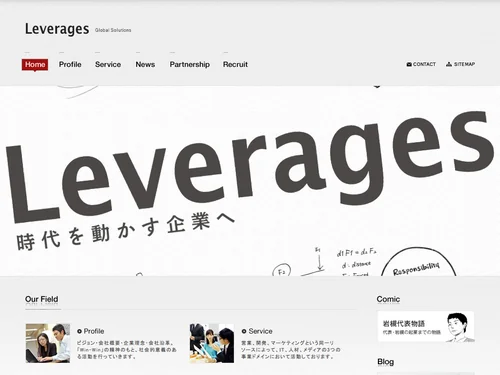Click the envelope icon beside CONTACT
This screenshot has height=375, width=500.
pyautogui.click(x=409, y=64)
